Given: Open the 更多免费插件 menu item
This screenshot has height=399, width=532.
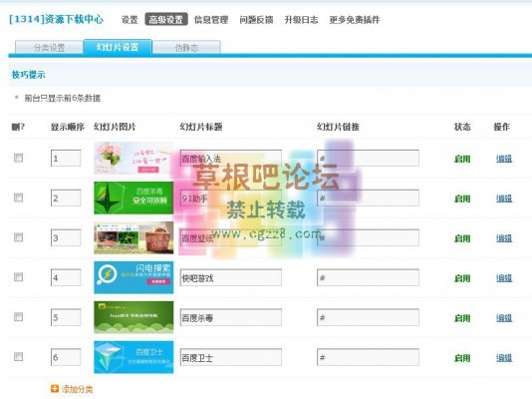Looking at the screenshot, I should tap(355, 20).
